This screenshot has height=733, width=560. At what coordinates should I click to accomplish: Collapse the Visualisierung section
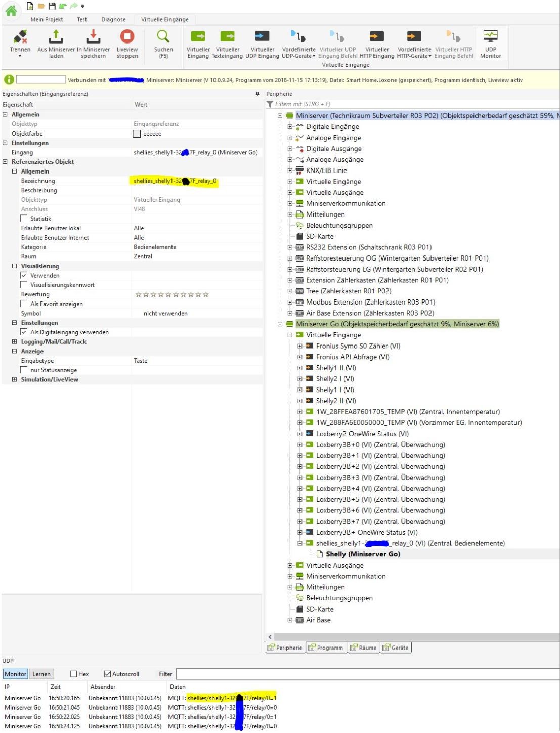tap(15, 266)
